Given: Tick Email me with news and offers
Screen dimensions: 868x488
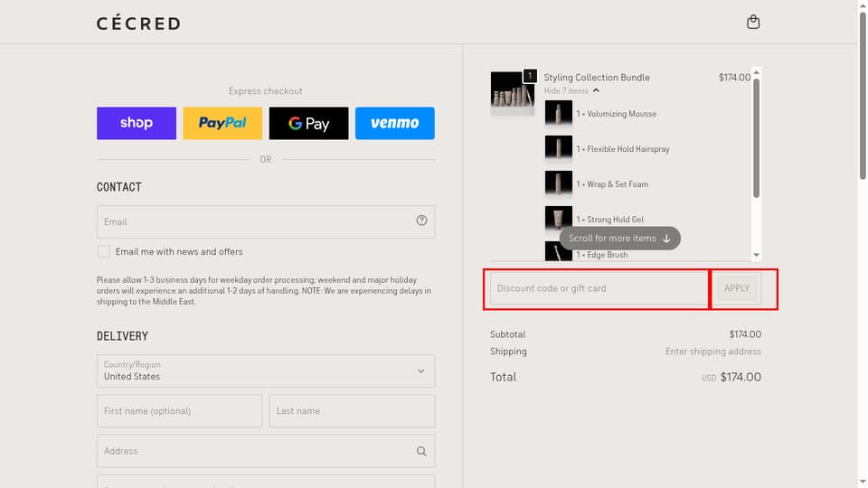Looking at the screenshot, I should coord(103,252).
